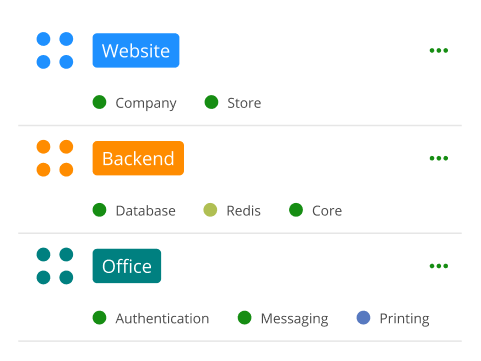The image size is (481, 361).
Task: Click the green status dot next to Database
Action: click(99, 210)
